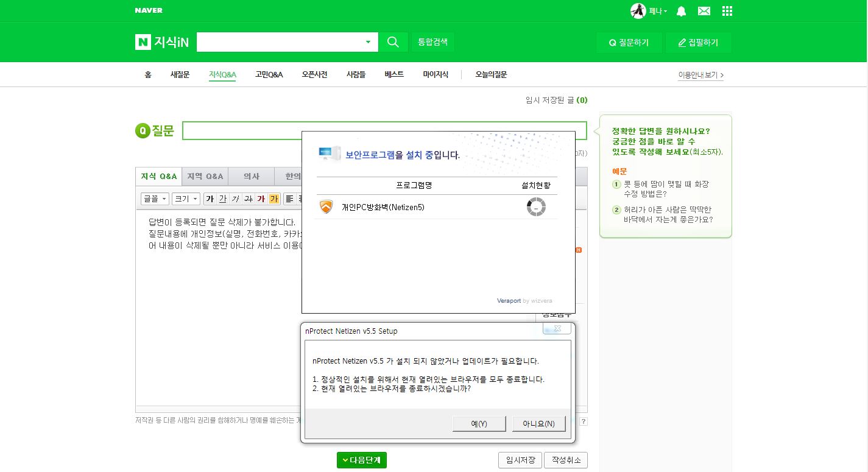Viewport: 868px width, 472px height.
Task: Toggle strikethrough 가 formatting
Action: (248, 199)
